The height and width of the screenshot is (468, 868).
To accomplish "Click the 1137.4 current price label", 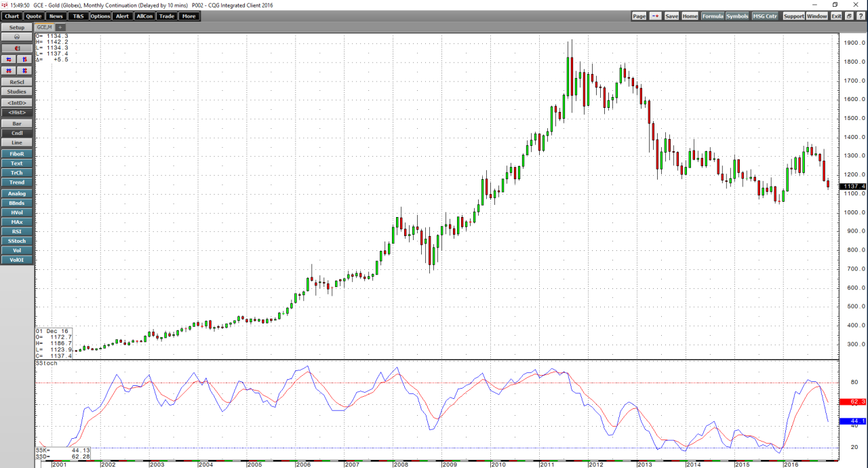I will click(852, 186).
